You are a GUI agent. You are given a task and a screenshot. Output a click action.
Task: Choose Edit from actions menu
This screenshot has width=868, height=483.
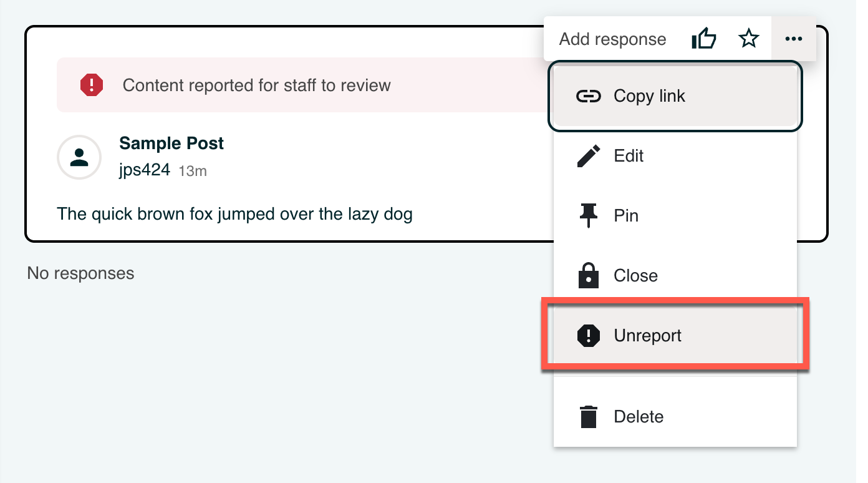629,156
